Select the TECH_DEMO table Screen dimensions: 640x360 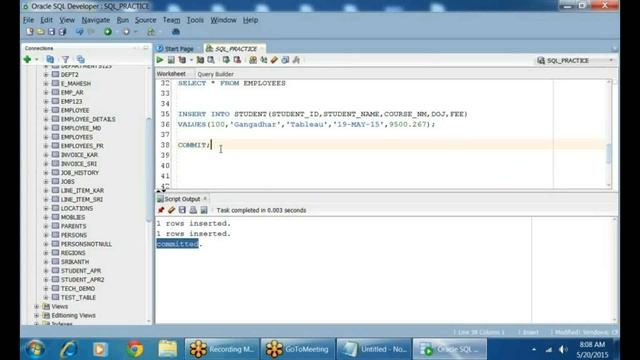click(x=78, y=289)
